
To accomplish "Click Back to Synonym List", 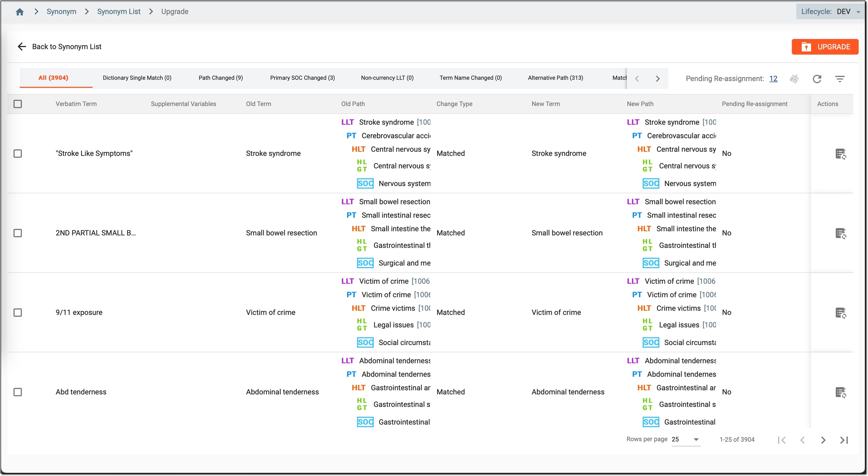I will 67,47.
